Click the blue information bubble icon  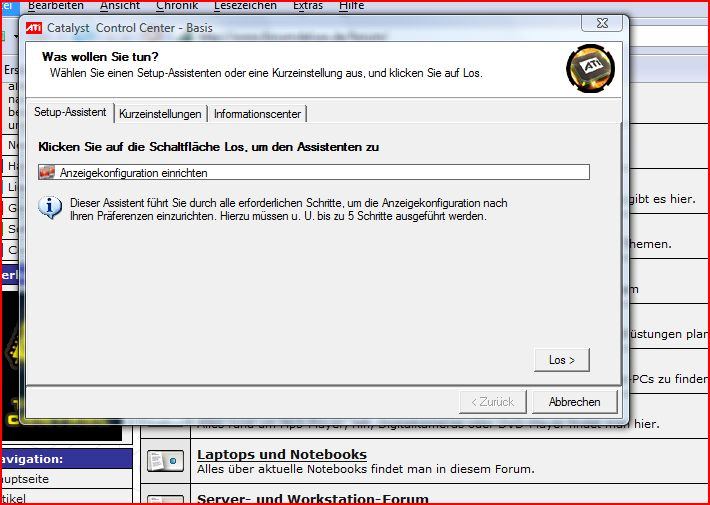click(50, 207)
